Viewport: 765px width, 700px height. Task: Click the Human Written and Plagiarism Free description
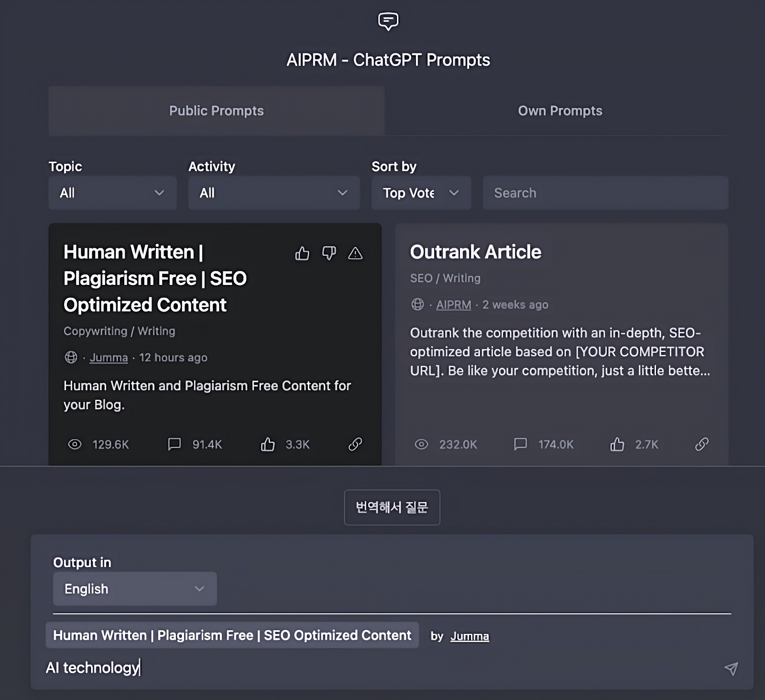(207, 395)
